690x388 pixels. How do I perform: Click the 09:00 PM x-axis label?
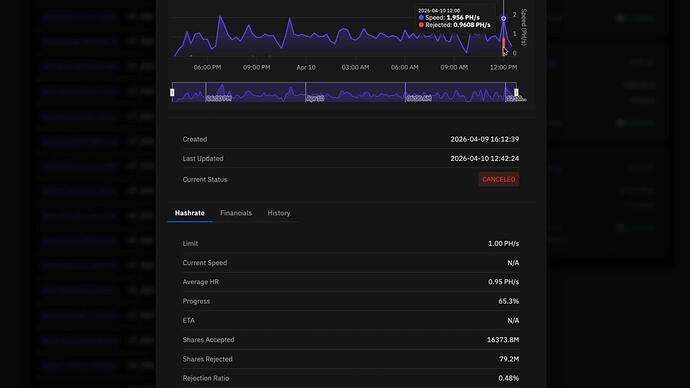click(x=257, y=67)
